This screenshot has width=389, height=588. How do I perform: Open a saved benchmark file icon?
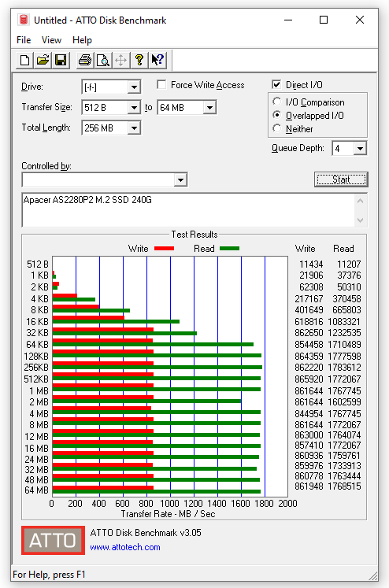coord(43,60)
